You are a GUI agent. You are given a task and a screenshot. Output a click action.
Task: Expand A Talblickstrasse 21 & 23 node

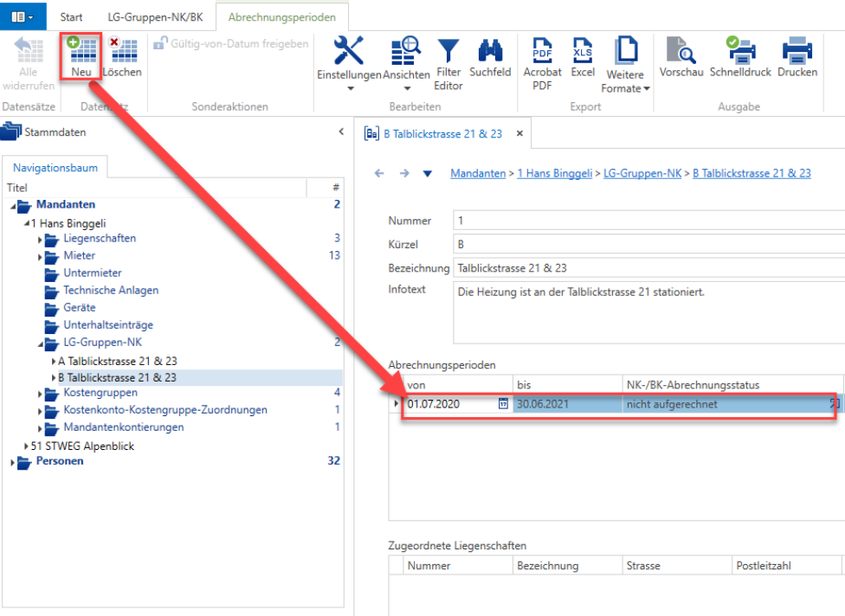click(x=54, y=361)
